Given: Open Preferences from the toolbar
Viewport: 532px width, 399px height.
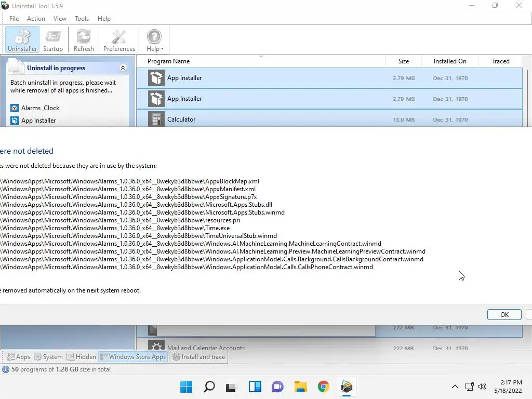Looking at the screenshot, I should [x=119, y=39].
